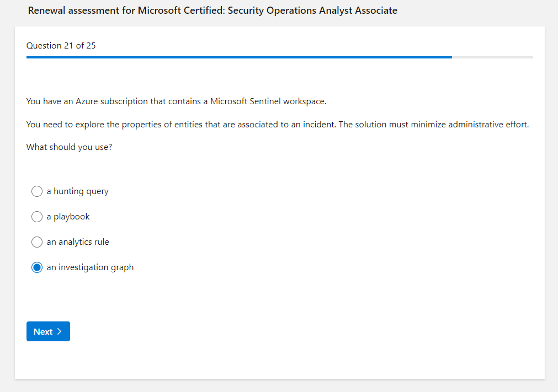Click the "an analytics rule" answer label
The height and width of the screenshot is (392, 558).
(x=78, y=242)
